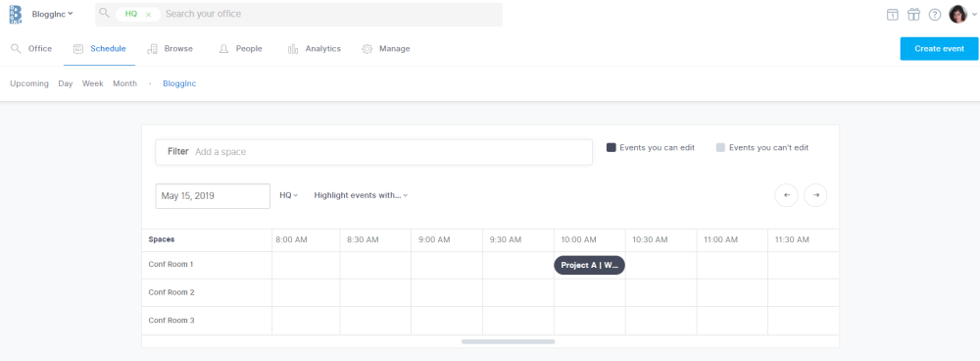Select the Schedule tab
The height and width of the screenshot is (361, 980).
[x=99, y=49]
